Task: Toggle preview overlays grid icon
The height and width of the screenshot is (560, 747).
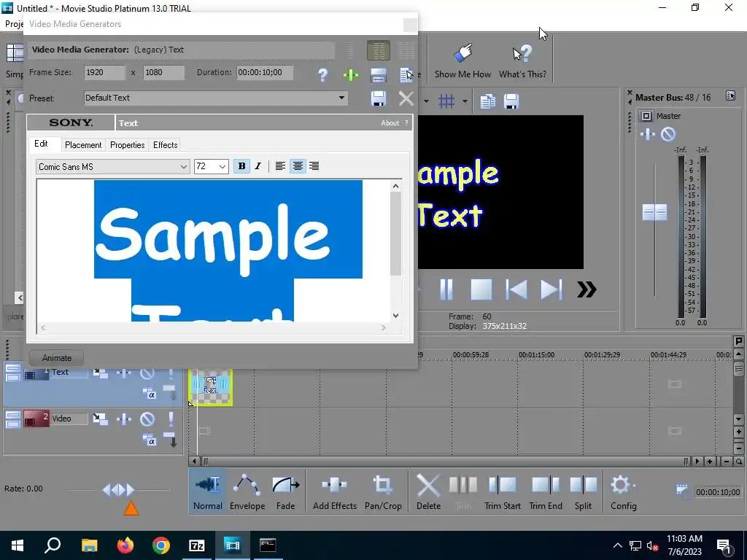Action: click(446, 101)
